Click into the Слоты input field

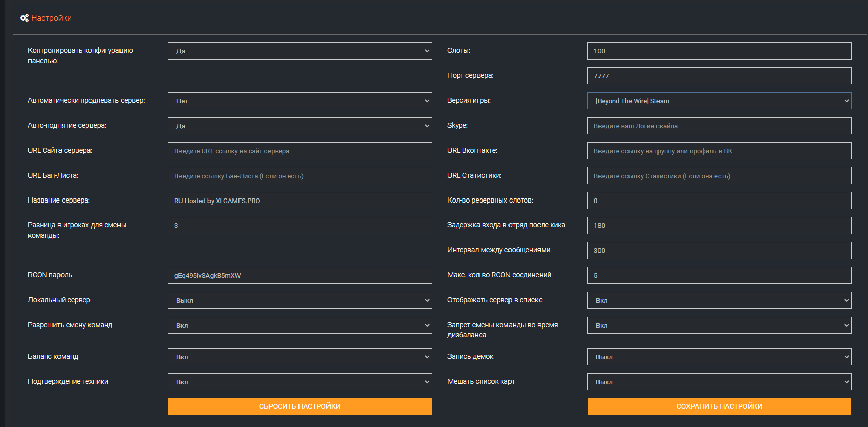[x=719, y=51]
